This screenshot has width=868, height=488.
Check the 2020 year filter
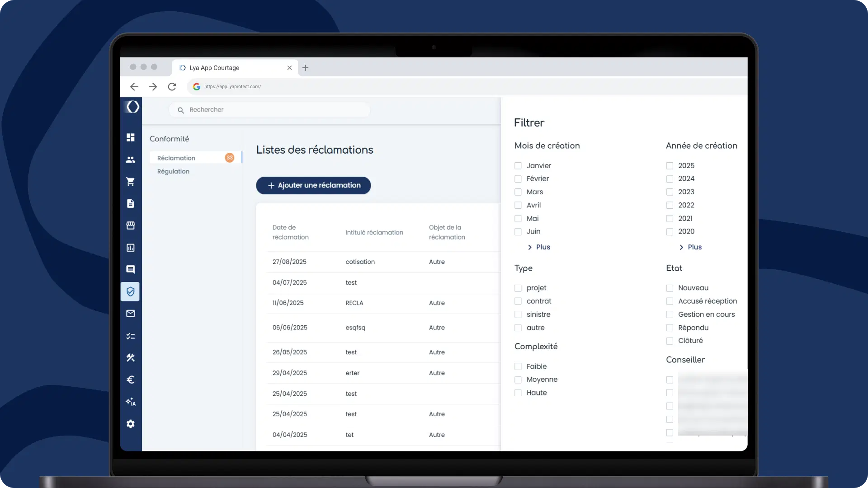pos(670,232)
